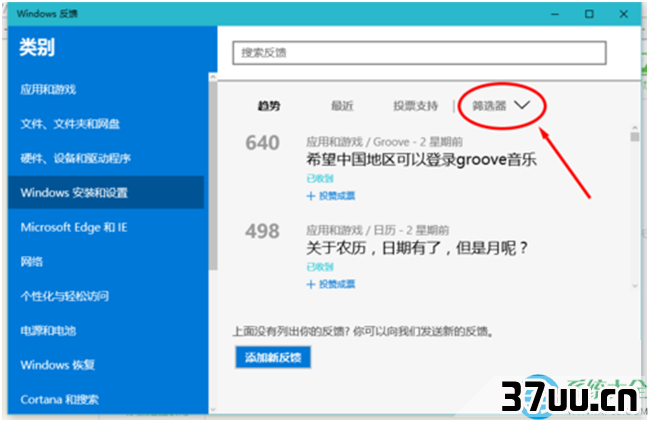
Task: Switch to the 投票支持 tab
Action: (x=415, y=106)
